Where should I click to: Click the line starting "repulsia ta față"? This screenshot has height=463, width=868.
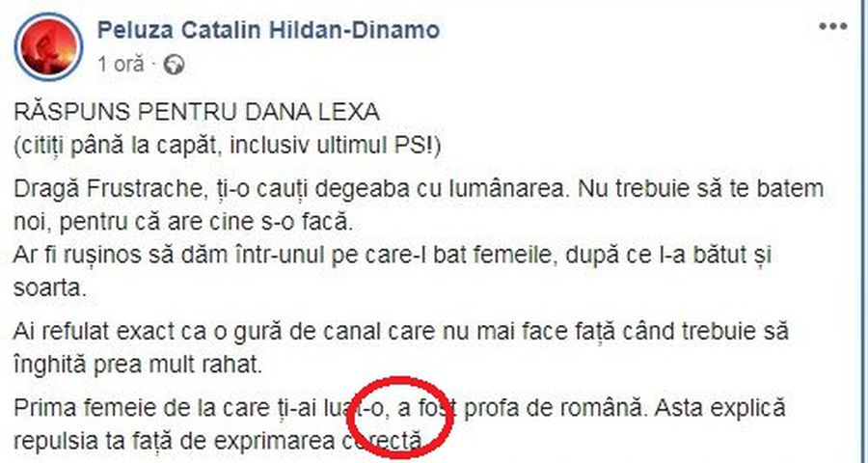click(x=218, y=441)
